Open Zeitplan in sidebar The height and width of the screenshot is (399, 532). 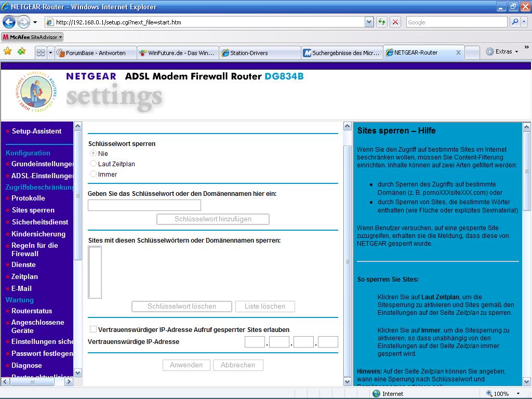pyautogui.click(x=24, y=276)
